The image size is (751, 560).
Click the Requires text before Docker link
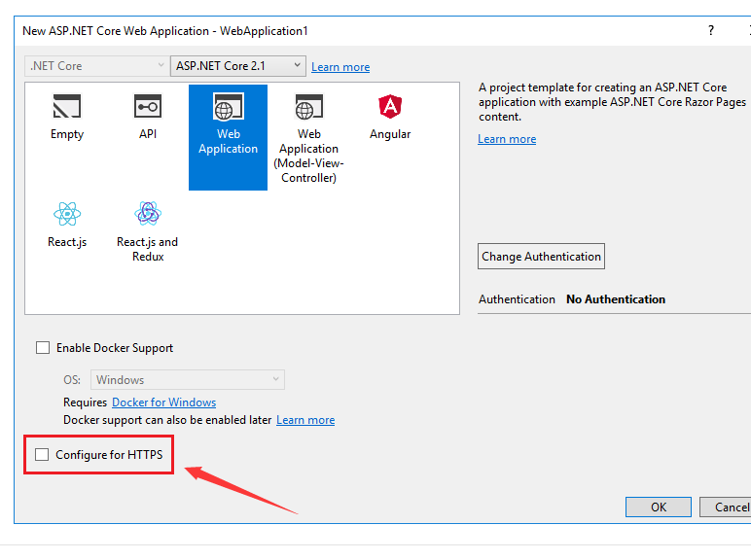[85, 402]
